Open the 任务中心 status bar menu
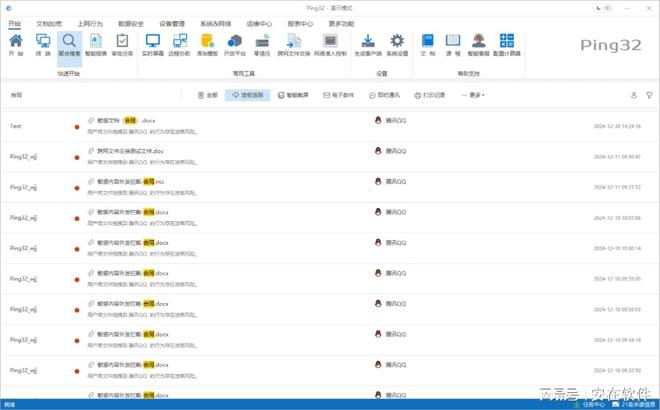 tap(596, 404)
